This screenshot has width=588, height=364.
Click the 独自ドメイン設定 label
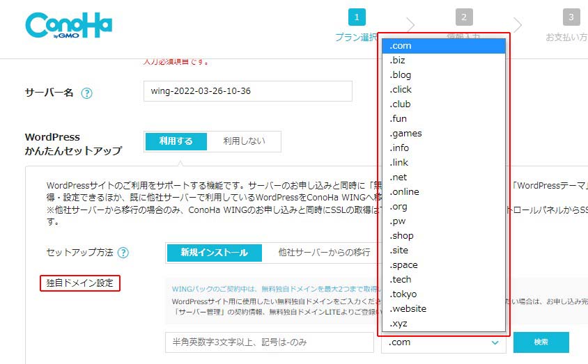80,283
